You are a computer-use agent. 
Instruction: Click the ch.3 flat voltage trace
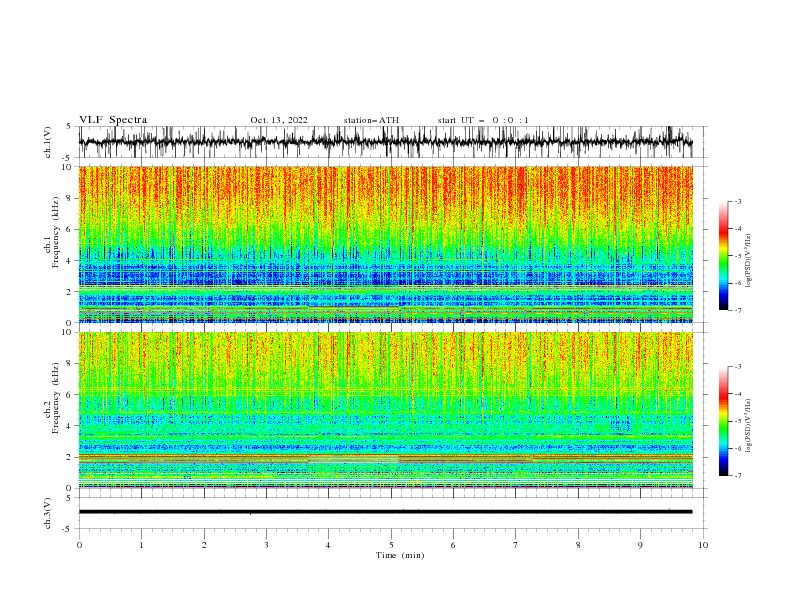click(385, 512)
